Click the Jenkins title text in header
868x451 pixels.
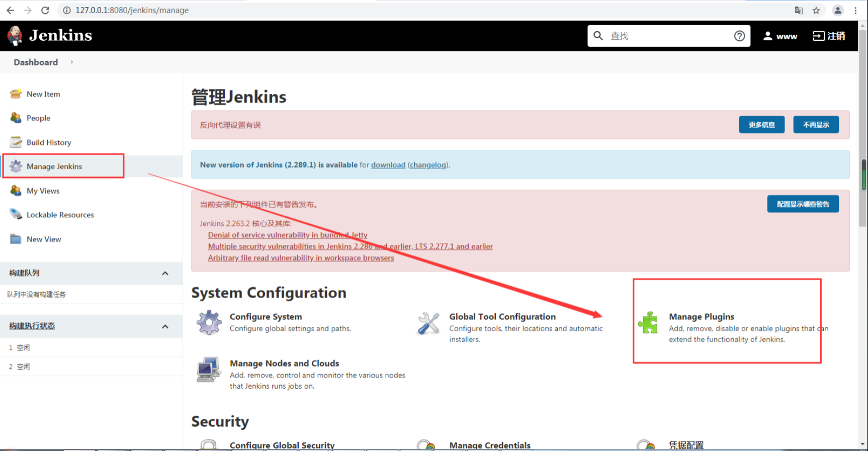coord(60,35)
